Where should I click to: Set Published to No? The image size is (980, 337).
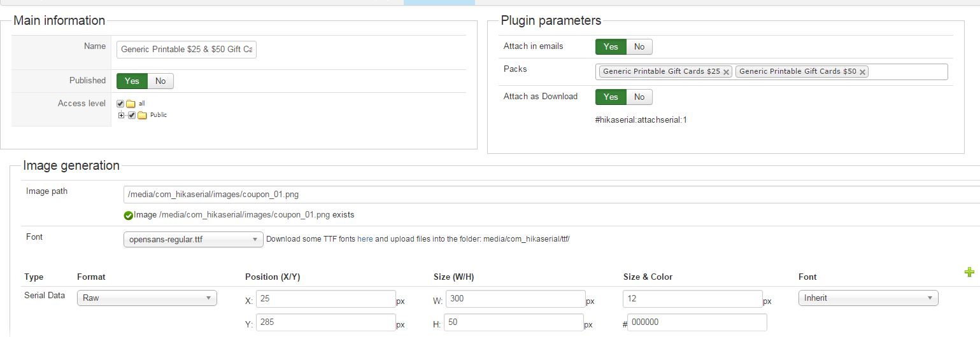[160, 81]
